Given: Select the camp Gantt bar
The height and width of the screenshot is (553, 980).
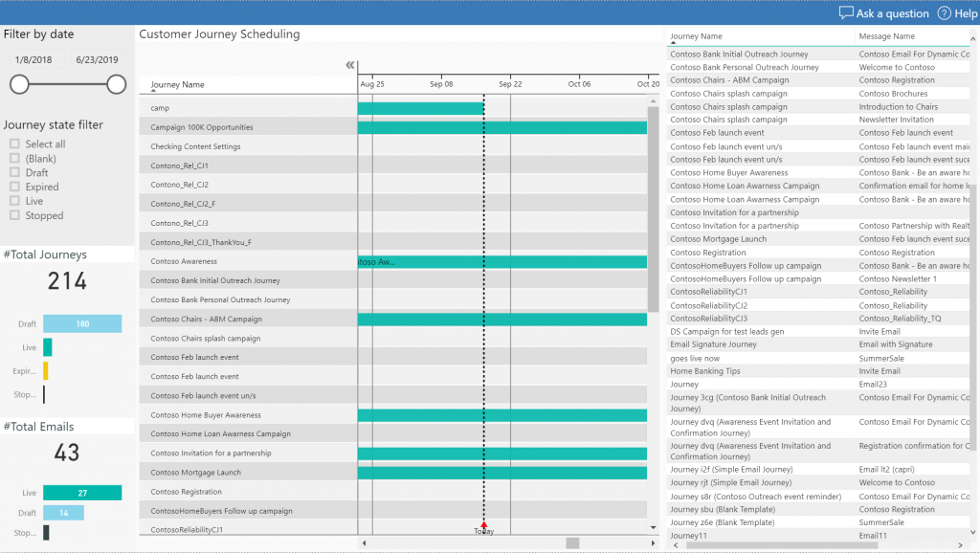Looking at the screenshot, I should [x=421, y=108].
